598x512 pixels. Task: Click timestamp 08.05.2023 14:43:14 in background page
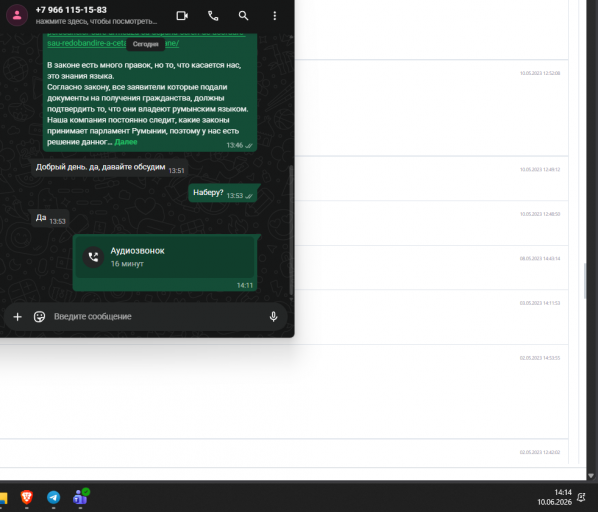[x=540, y=259]
